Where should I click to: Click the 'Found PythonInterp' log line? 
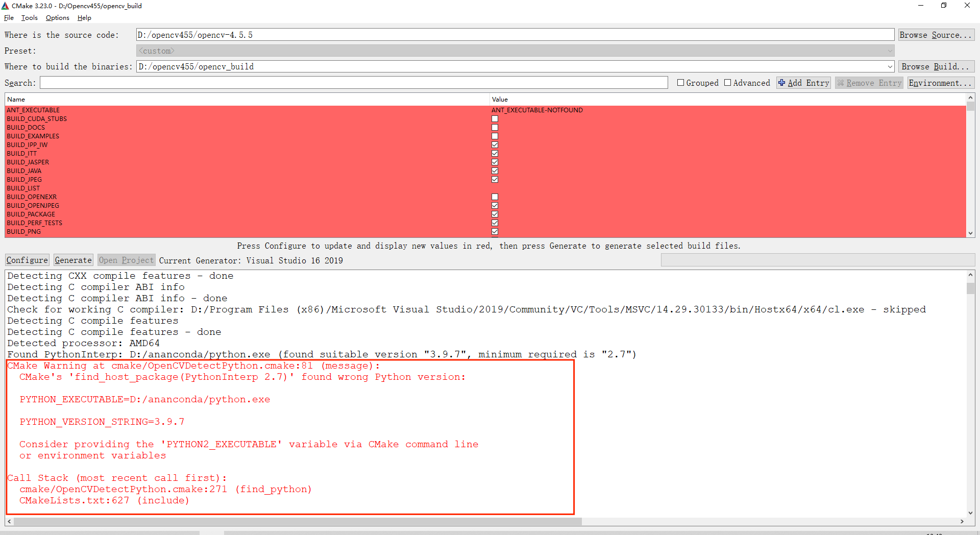click(322, 354)
